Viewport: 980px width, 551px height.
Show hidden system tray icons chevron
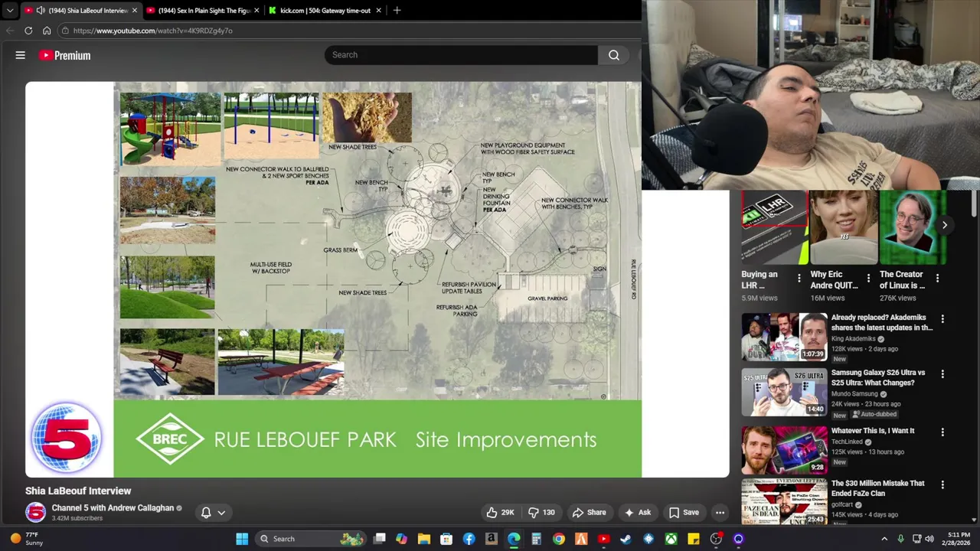884,539
